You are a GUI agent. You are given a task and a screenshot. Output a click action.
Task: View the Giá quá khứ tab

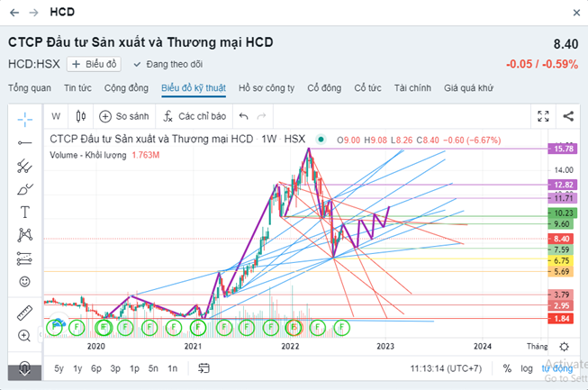[468, 88]
